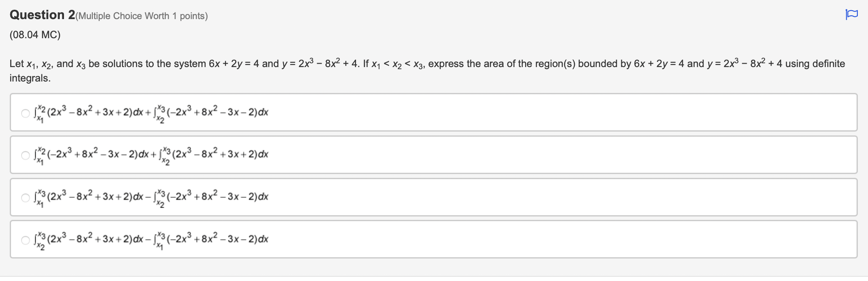Click the problem statement paragraph

(297, 64)
